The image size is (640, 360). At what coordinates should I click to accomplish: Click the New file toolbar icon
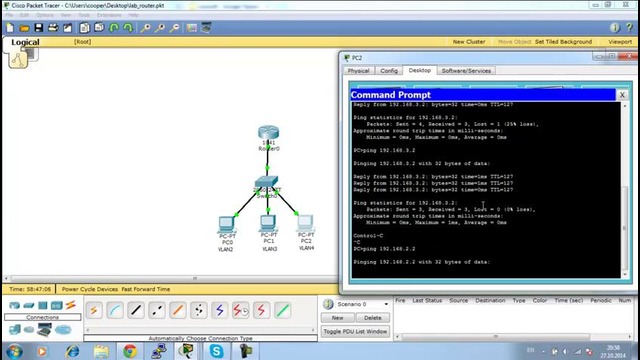[x=10, y=28]
